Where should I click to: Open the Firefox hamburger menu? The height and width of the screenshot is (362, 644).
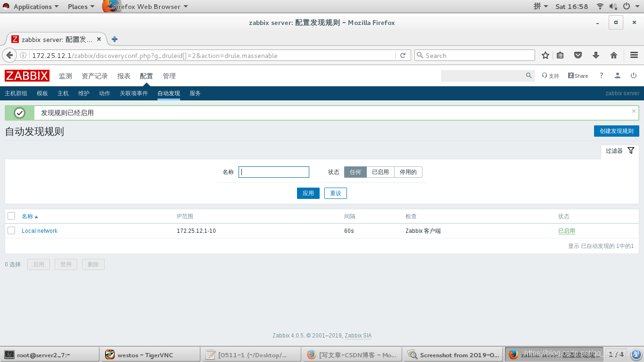click(x=634, y=55)
